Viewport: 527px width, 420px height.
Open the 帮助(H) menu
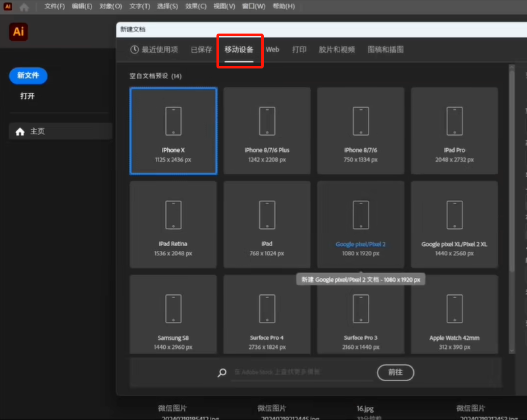[284, 7]
